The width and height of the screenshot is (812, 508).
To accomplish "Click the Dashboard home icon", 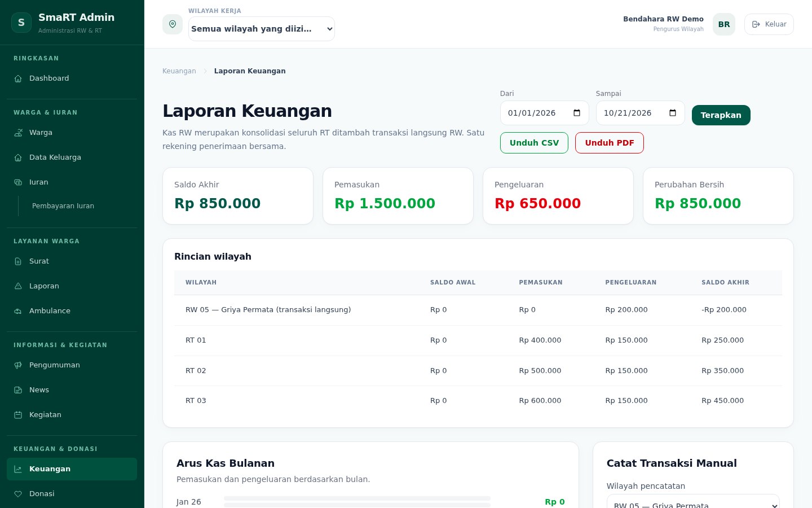I will [x=18, y=78].
